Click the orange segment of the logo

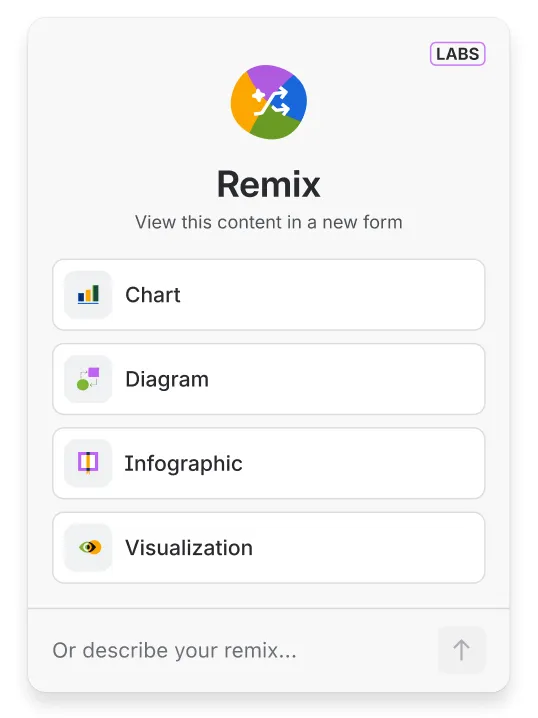[x=241, y=103]
